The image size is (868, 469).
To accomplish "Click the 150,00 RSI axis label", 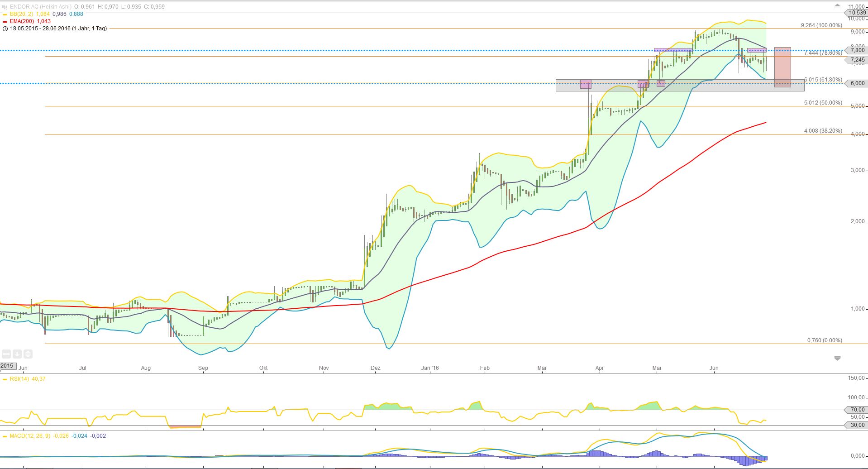I will [857, 378].
